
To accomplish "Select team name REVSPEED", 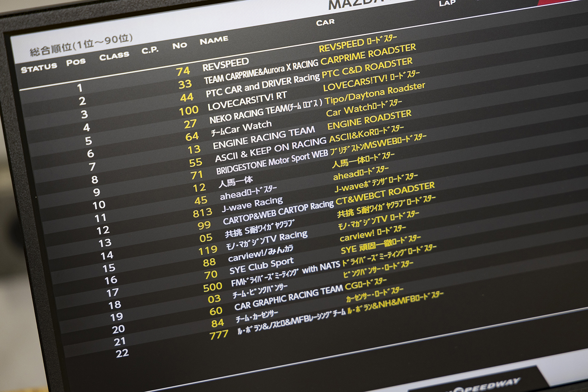I will point(225,65).
